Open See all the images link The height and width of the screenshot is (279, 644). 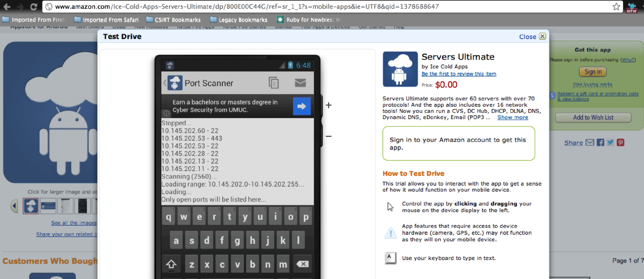coord(74,223)
